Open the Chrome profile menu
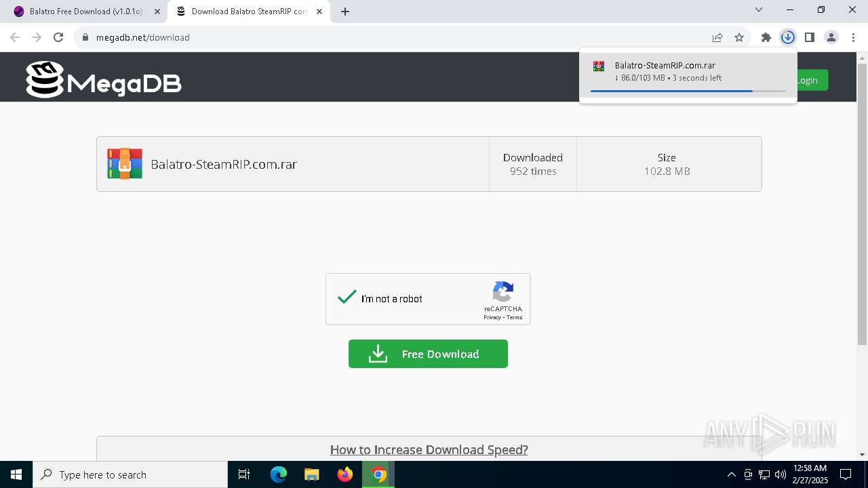The image size is (868, 488). (831, 37)
